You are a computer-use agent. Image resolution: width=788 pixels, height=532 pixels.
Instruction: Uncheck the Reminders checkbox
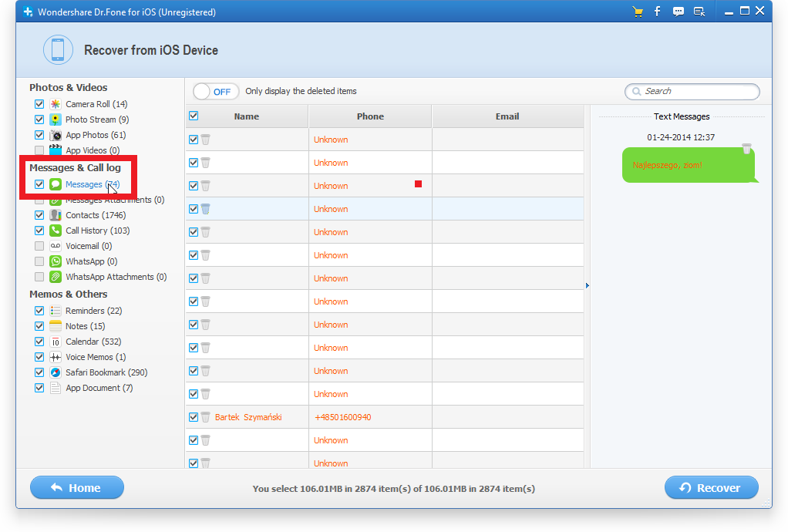point(39,311)
